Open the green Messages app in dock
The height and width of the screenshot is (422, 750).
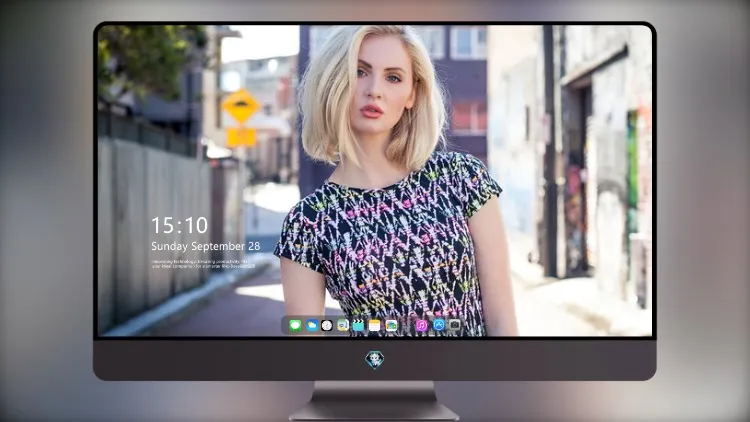click(x=296, y=326)
